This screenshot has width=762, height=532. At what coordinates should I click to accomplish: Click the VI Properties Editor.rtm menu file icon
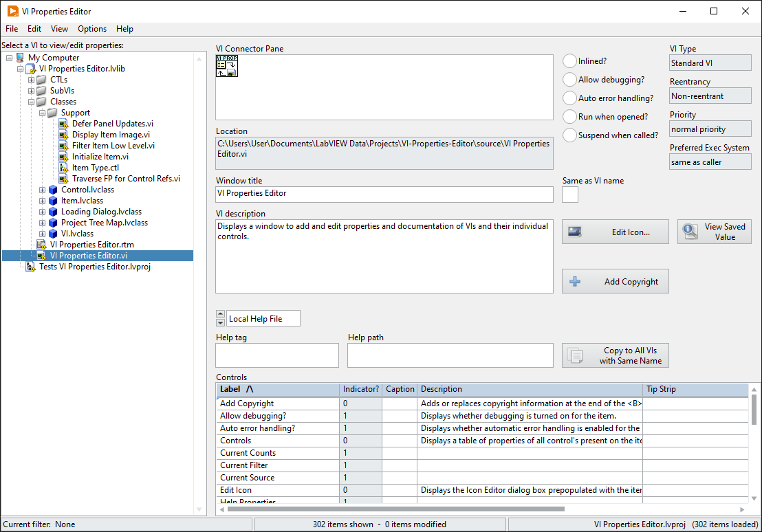click(x=42, y=245)
